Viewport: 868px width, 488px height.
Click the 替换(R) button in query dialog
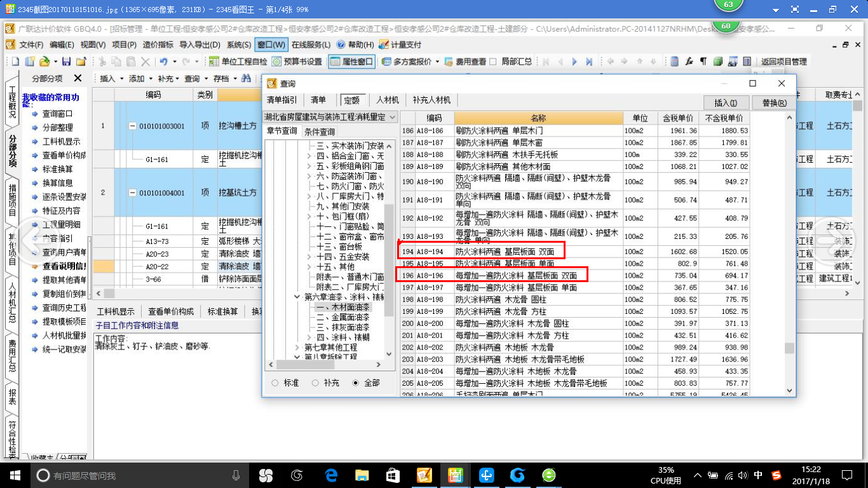[773, 103]
